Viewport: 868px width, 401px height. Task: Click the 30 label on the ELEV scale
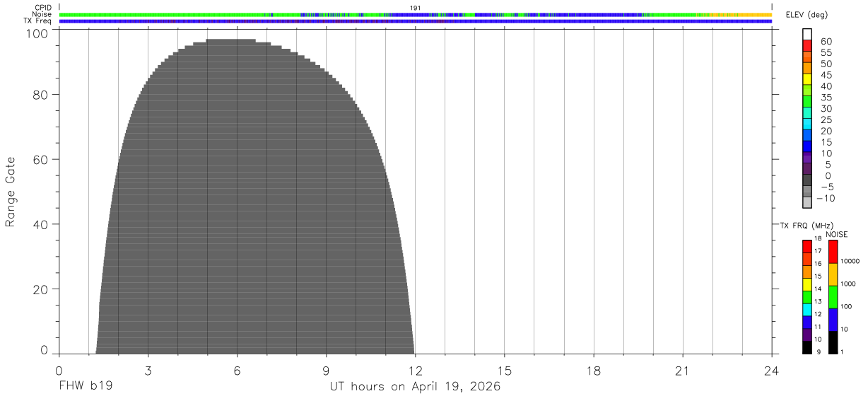tap(826, 108)
